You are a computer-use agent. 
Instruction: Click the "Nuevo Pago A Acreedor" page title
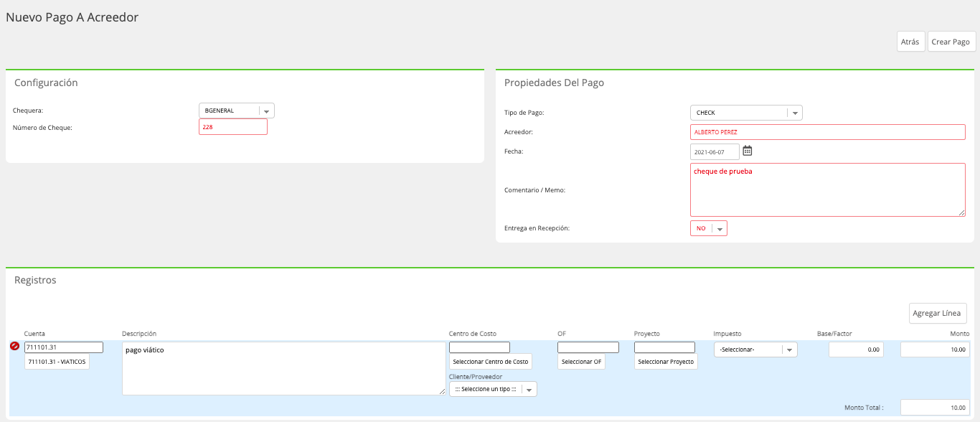72,17
